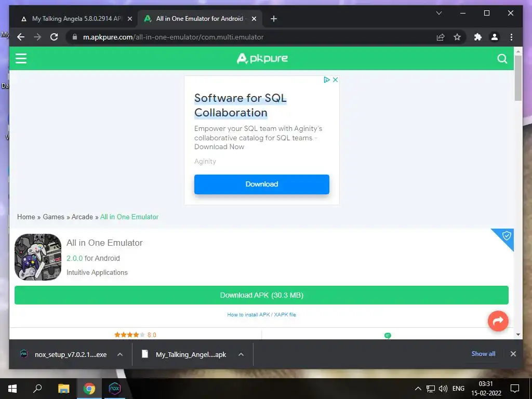Click the nox_setup exe download item
The height and width of the screenshot is (399, 532).
click(70, 354)
